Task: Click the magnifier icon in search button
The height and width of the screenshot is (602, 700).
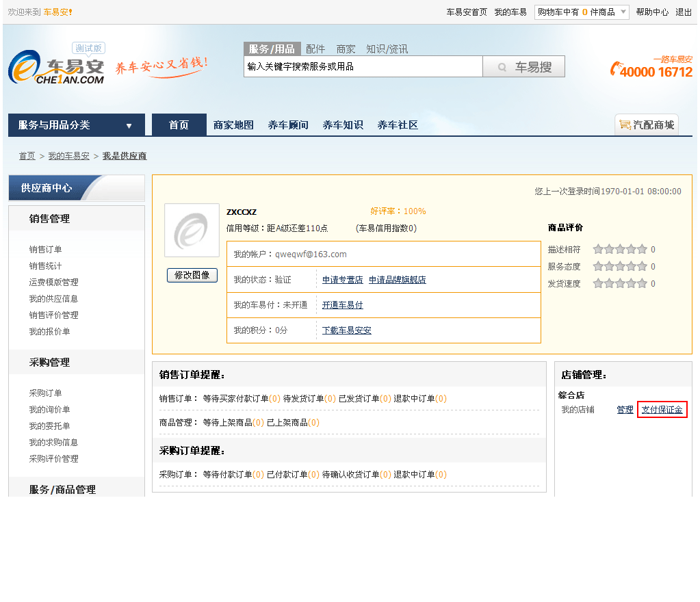Action: (x=502, y=68)
